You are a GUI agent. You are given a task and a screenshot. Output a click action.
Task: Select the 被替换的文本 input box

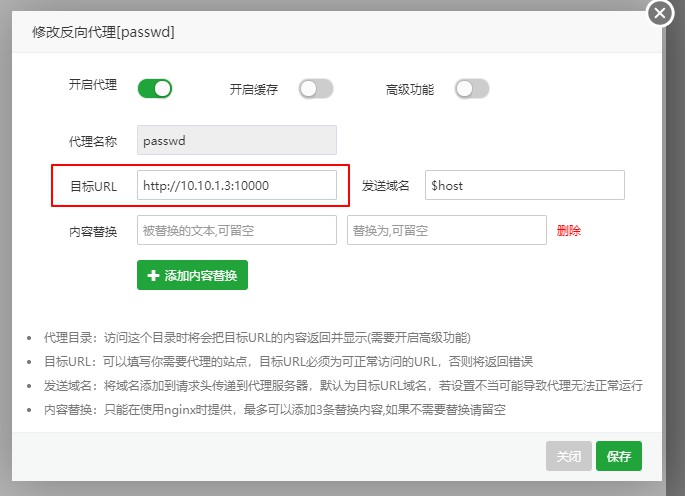pos(236,230)
